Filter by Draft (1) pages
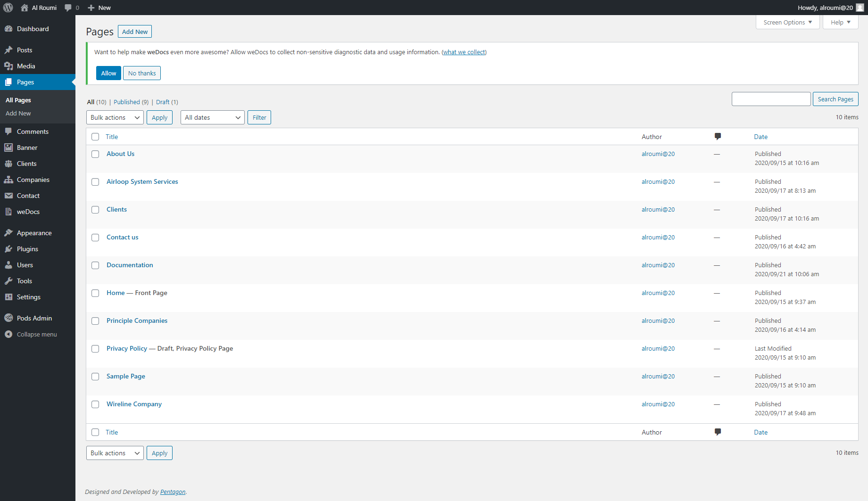 [x=167, y=102]
